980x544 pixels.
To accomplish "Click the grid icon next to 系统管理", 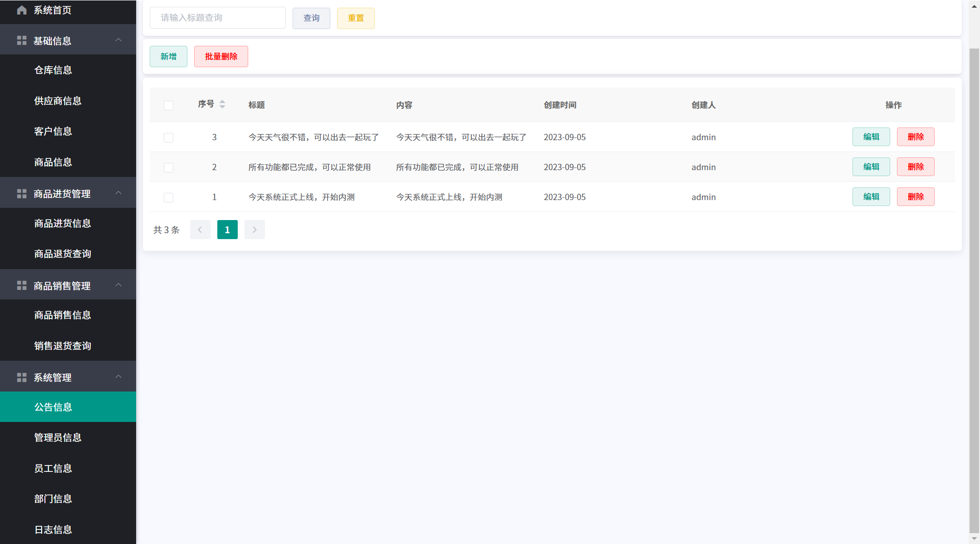I will click(21, 377).
